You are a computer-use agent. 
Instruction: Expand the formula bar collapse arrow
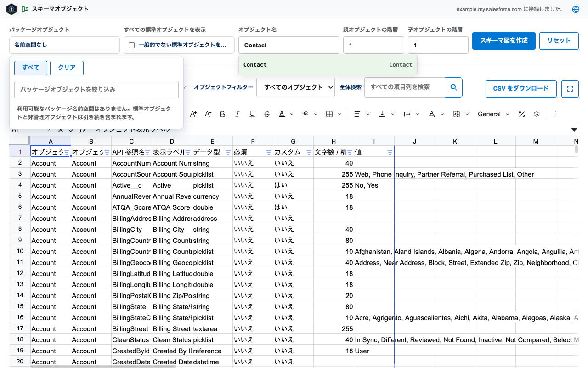point(574,130)
